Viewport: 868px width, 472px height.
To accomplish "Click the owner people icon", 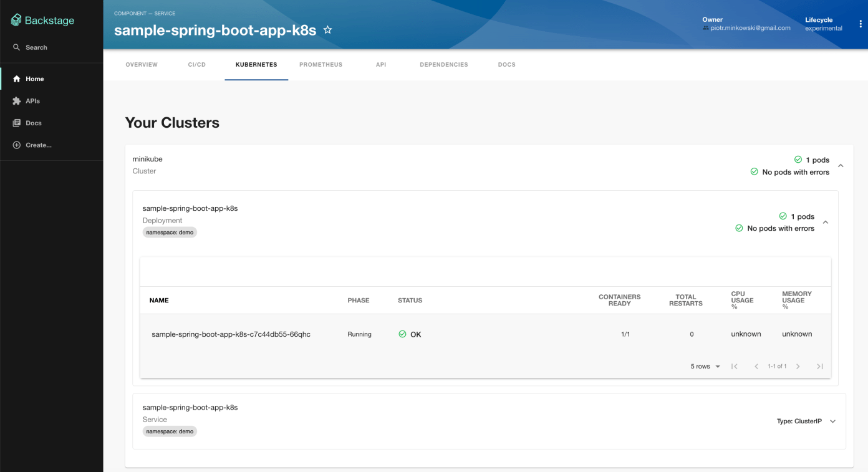I will point(706,28).
